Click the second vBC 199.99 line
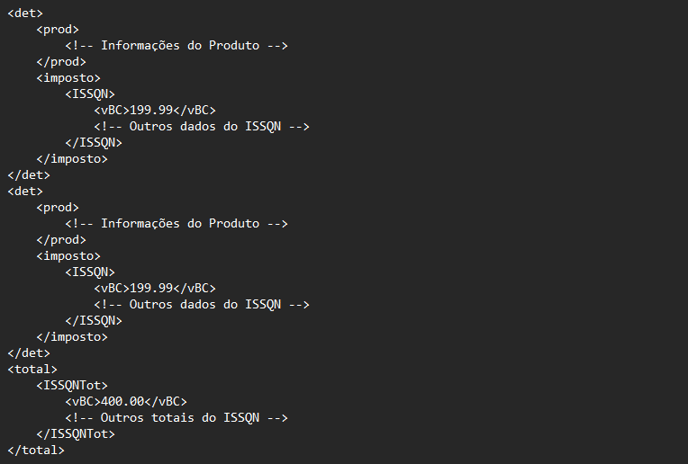The height and width of the screenshot is (464, 688). (155, 288)
